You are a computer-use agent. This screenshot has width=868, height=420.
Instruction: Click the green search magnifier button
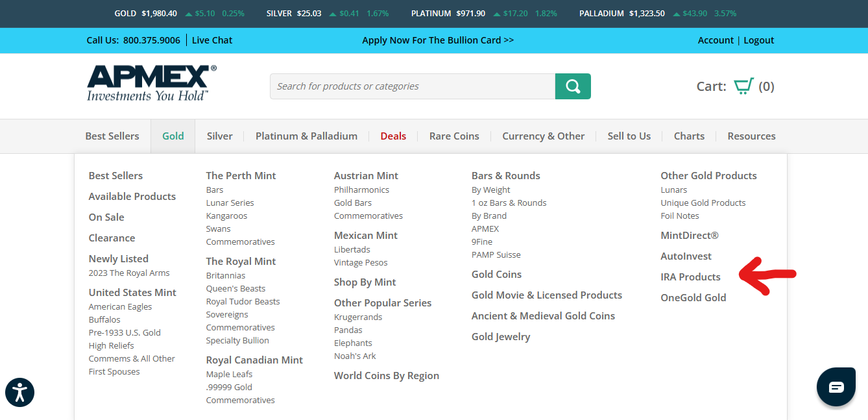572,86
